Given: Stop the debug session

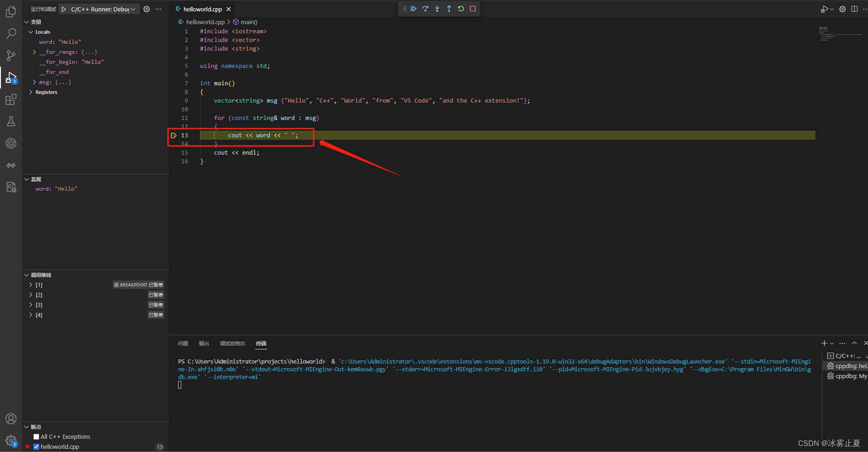Looking at the screenshot, I should [473, 9].
